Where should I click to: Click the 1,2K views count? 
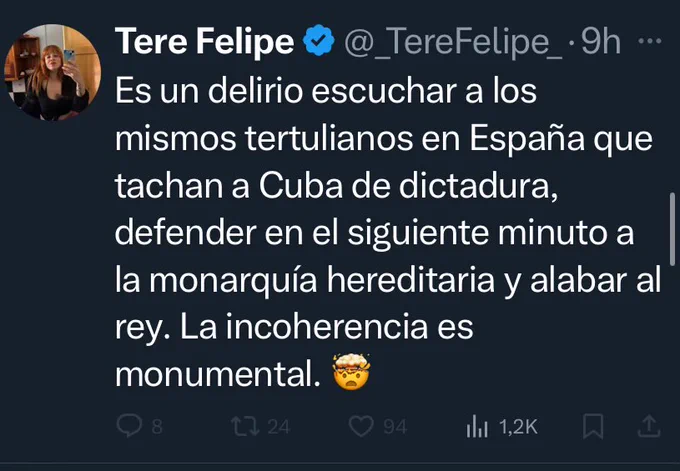tap(518, 427)
